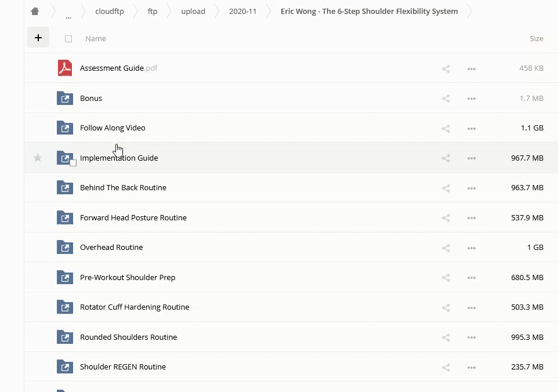
Task: Click the Bonus folder name
Action: [x=91, y=98]
